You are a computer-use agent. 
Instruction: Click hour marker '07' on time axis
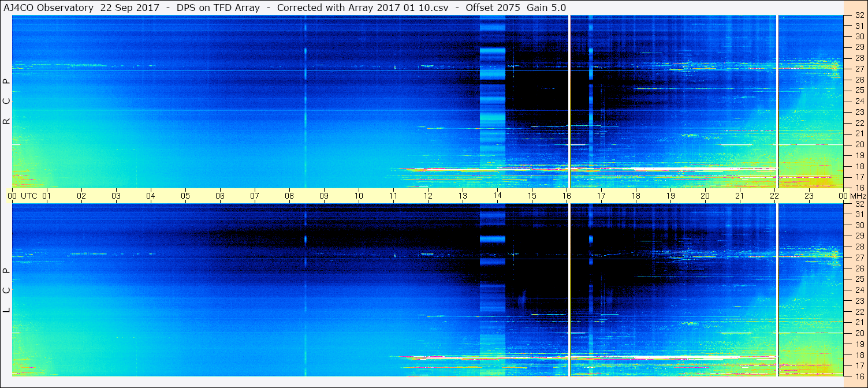point(255,196)
